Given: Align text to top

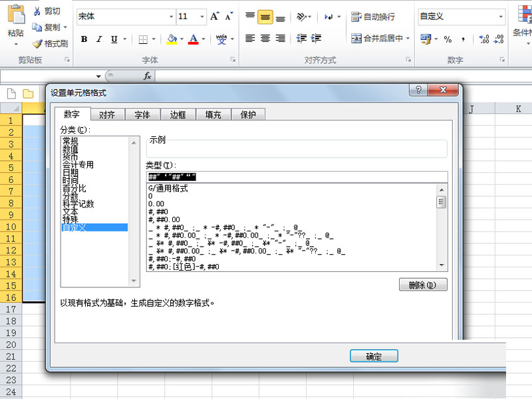Looking at the screenshot, I should pos(250,16).
